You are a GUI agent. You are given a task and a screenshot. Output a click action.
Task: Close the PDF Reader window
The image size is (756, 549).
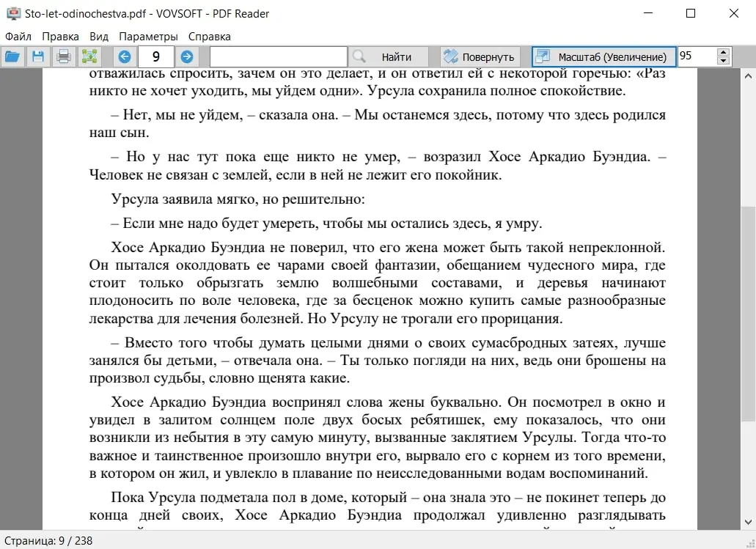coord(734,13)
